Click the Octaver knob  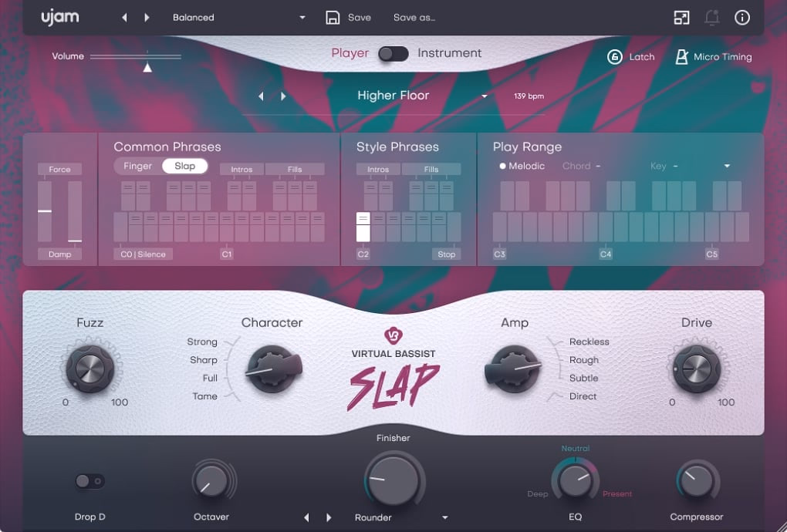(211, 481)
